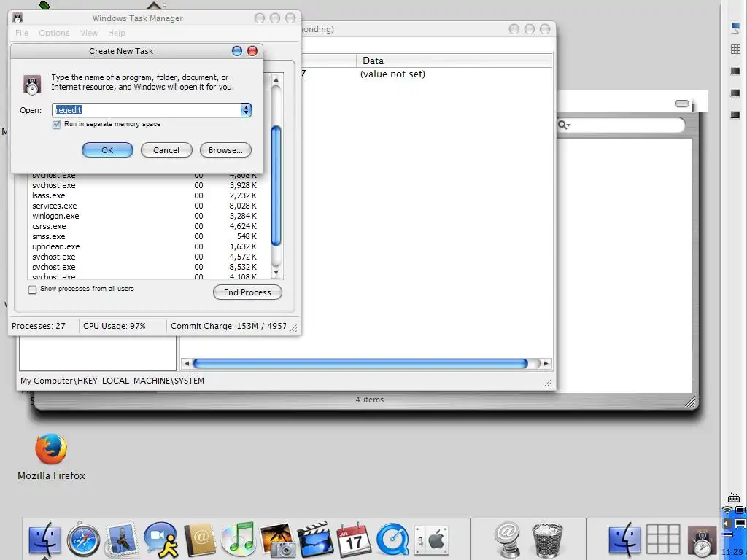Select the lsass.exe process row

[144, 195]
